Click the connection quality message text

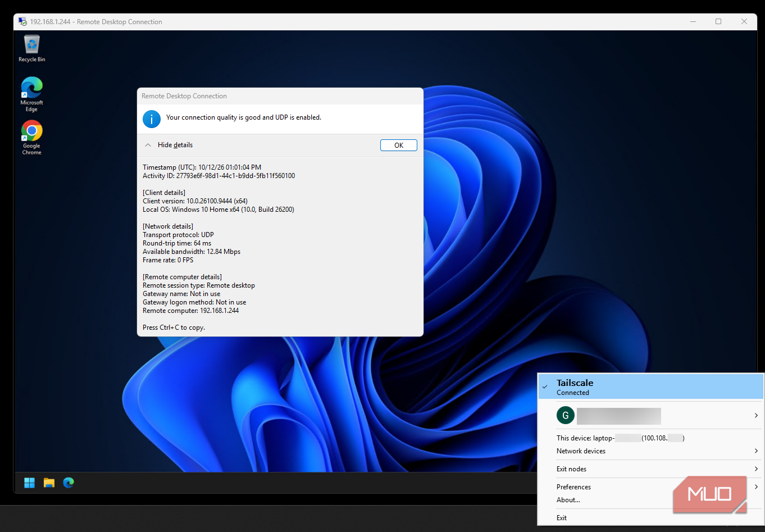point(244,117)
